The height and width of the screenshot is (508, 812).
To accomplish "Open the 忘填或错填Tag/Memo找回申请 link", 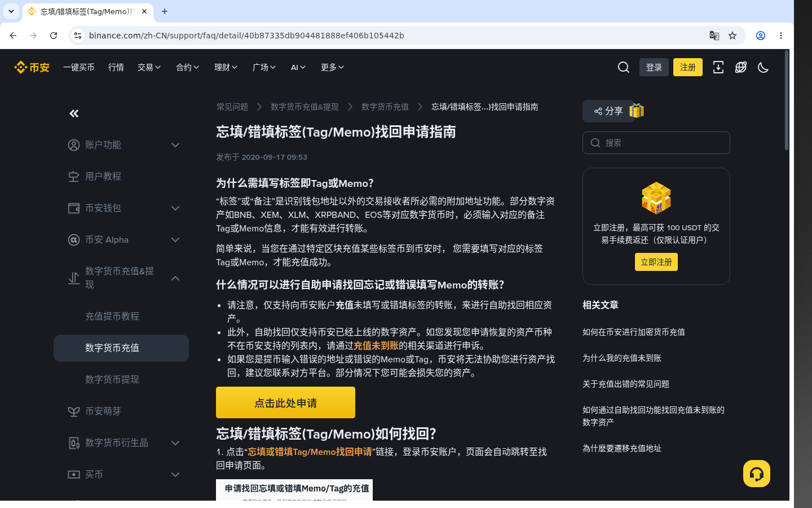I will (x=310, y=452).
